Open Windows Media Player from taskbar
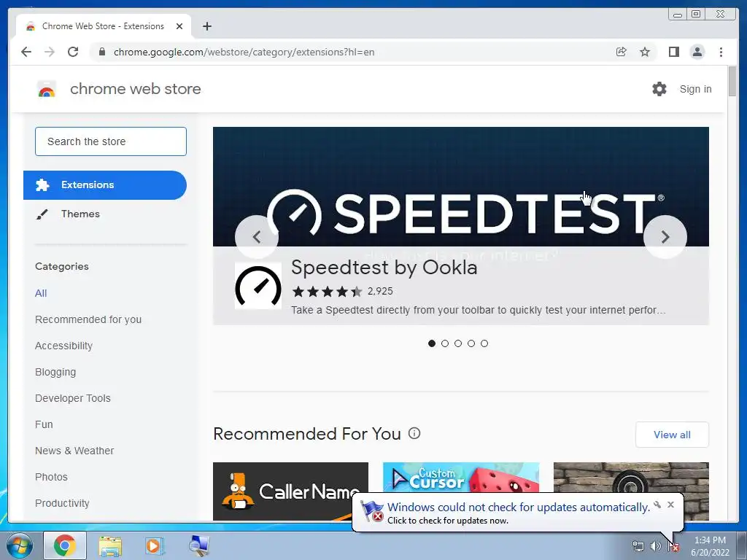 click(x=155, y=545)
